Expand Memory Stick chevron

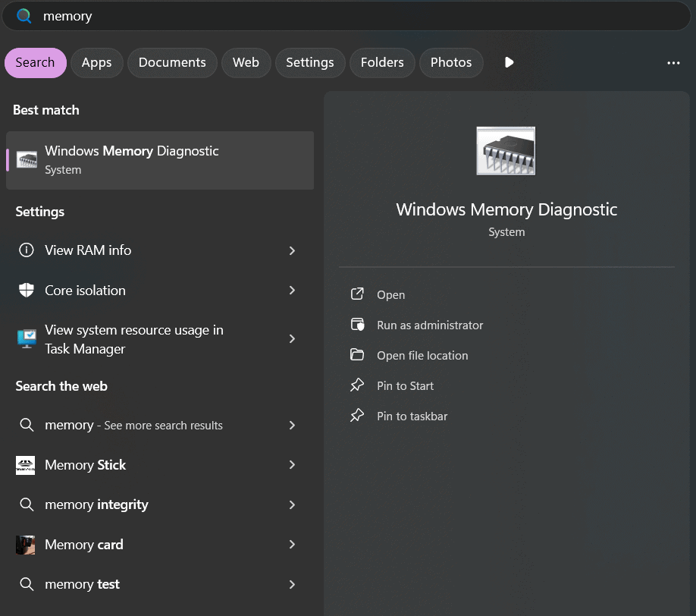[x=292, y=465]
